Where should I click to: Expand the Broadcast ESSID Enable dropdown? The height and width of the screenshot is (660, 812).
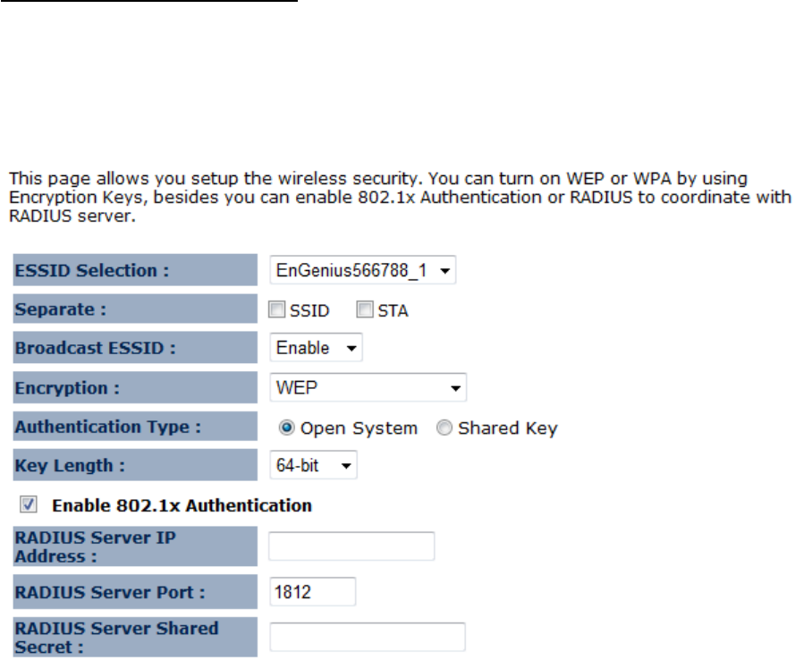pyautogui.click(x=316, y=348)
